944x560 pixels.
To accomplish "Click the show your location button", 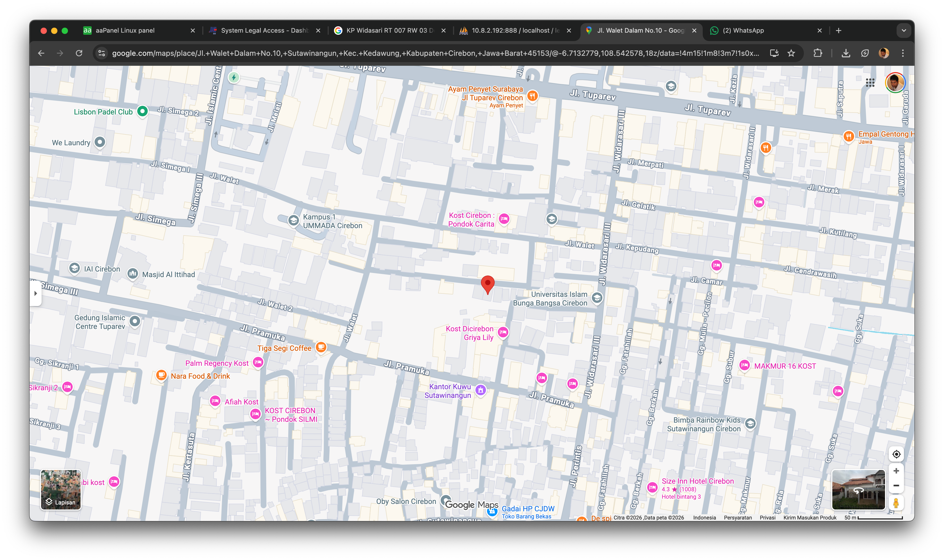I will pyautogui.click(x=896, y=454).
